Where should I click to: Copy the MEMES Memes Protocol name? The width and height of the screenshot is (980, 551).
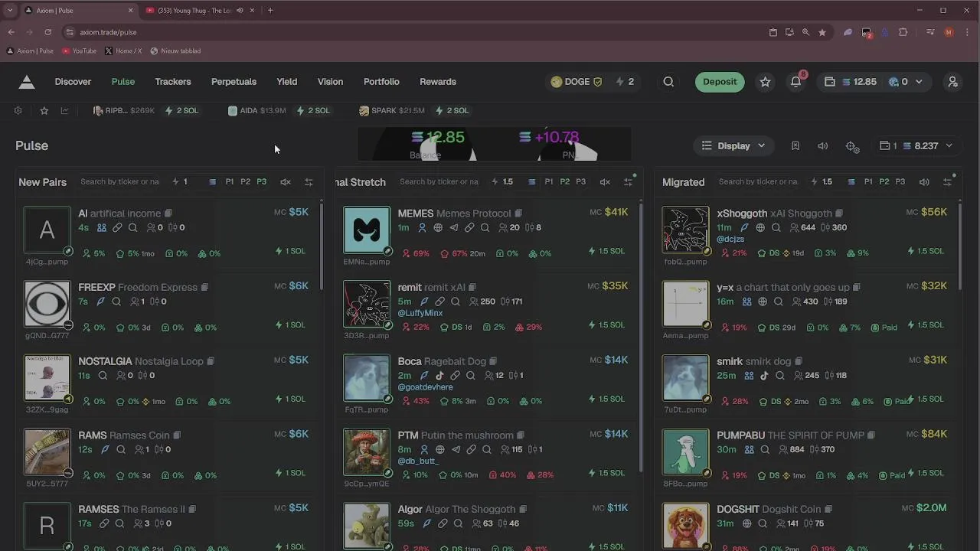[518, 214]
